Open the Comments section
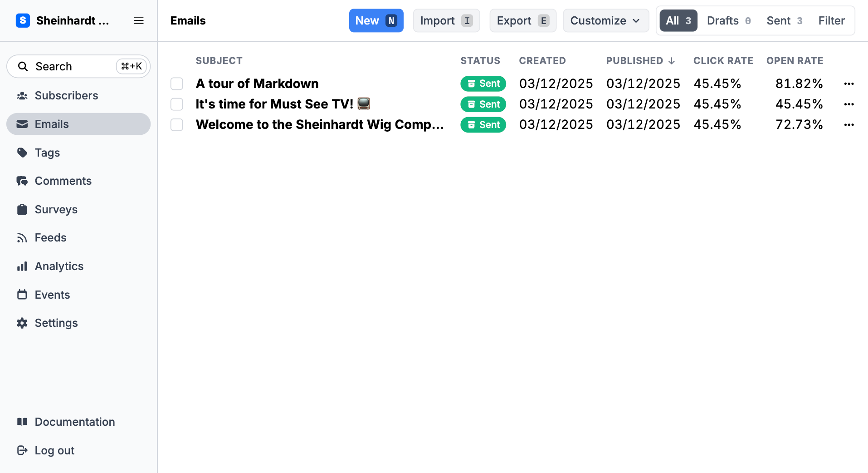The image size is (868, 473). pyautogui.click(x=63, y=181)
